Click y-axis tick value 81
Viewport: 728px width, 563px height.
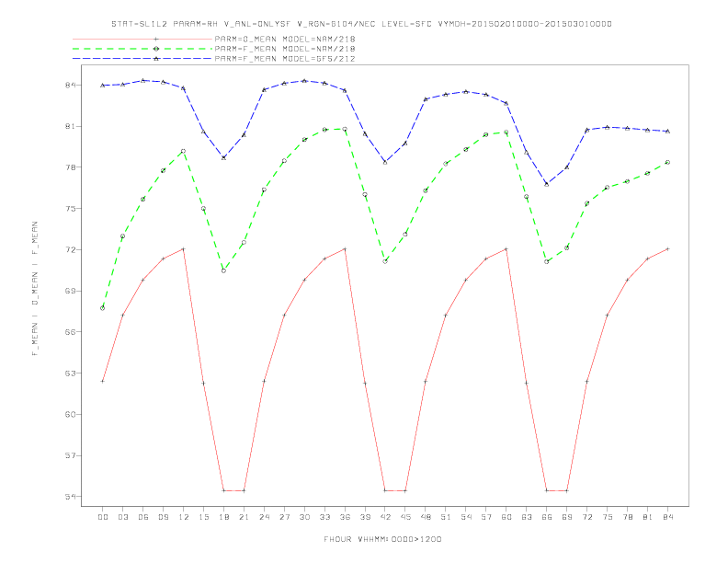pyautogui.click(x=70, y=126)
